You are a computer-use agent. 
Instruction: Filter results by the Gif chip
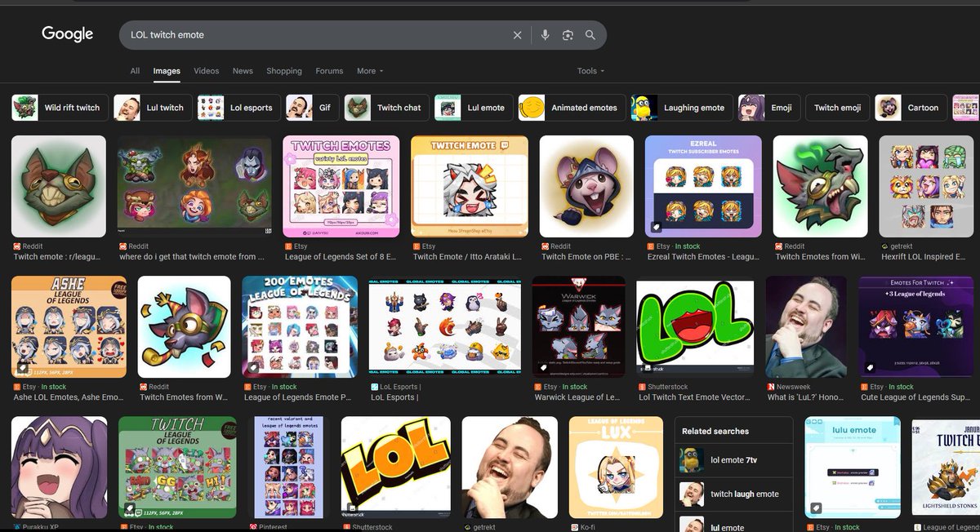[312, 108]
